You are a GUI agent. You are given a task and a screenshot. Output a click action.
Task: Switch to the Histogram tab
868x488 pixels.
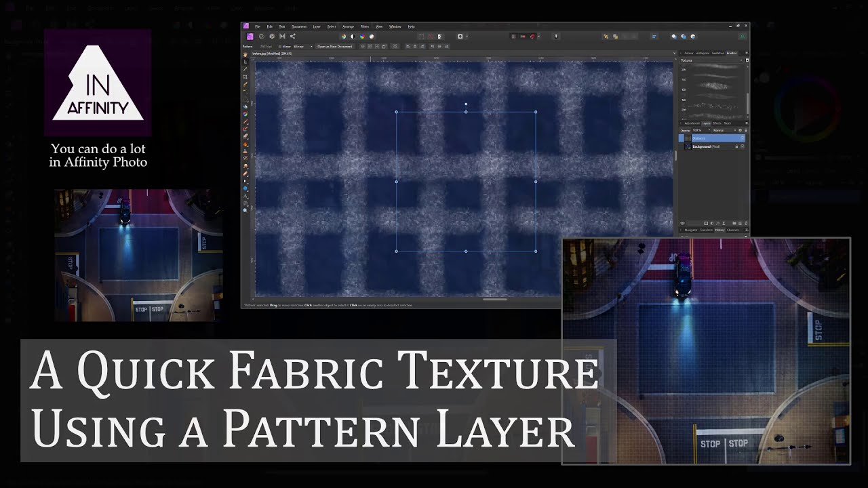[x=703, y=53]
